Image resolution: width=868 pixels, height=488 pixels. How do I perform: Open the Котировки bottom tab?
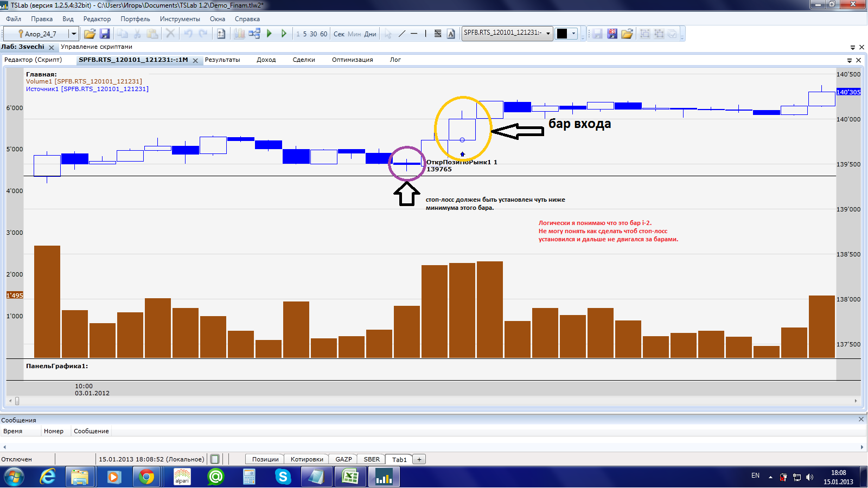point(307,459)
